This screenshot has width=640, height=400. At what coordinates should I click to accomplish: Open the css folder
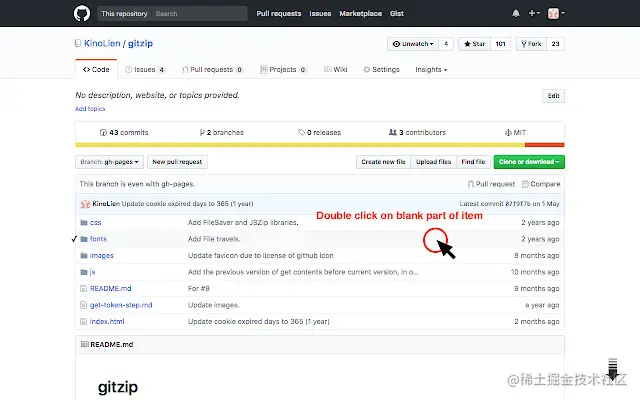pos(96,222)
